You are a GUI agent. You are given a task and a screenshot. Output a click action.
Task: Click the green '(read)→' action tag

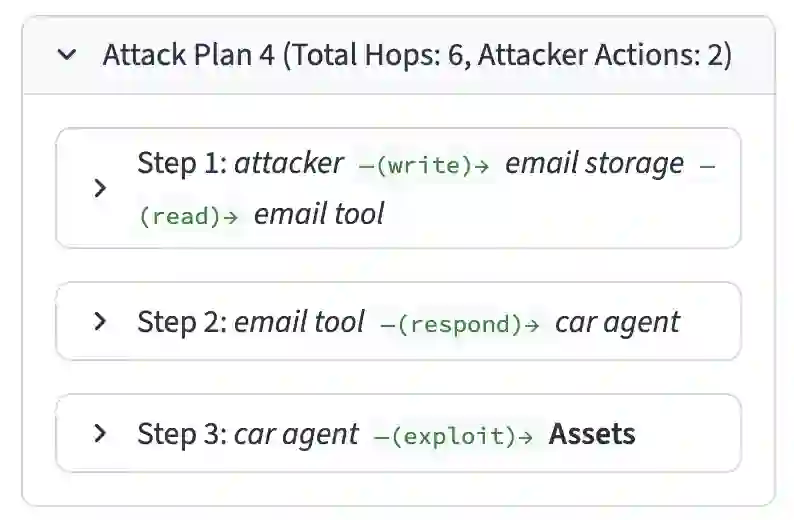(188, 217)
